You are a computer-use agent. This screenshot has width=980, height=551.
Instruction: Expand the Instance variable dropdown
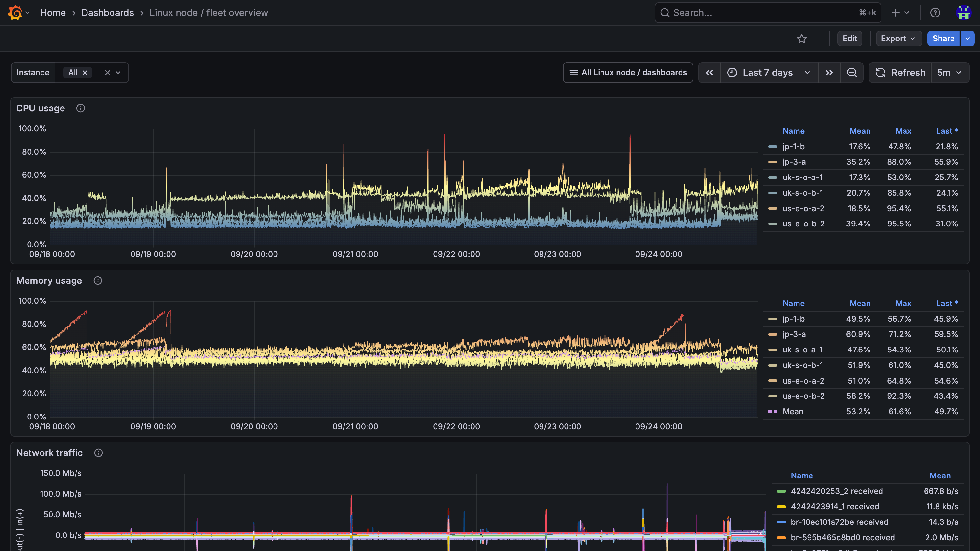point(118,73)
